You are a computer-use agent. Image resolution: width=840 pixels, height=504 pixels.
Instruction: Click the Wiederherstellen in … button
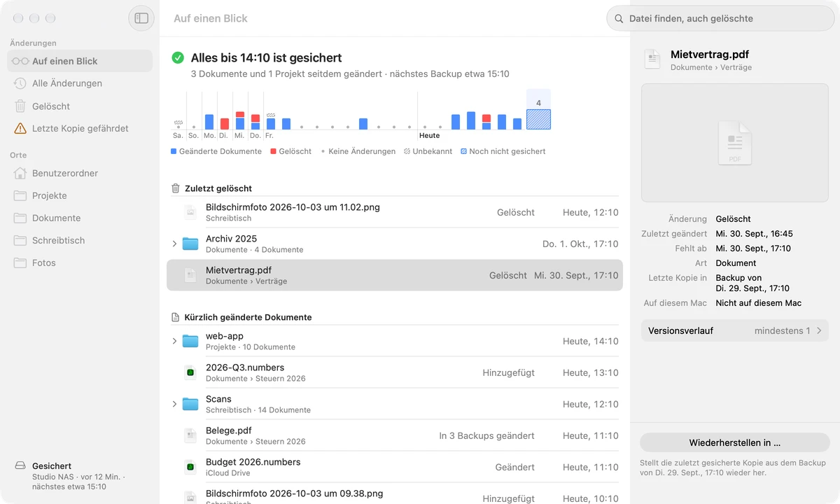tap(735, 442)
